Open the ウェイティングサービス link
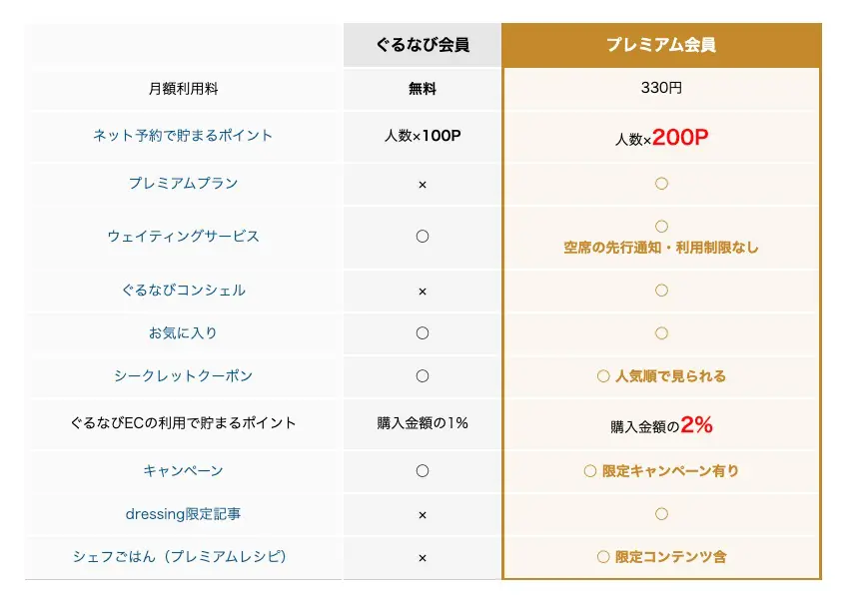This screenshot has width=868, height=606. [183, 237]
